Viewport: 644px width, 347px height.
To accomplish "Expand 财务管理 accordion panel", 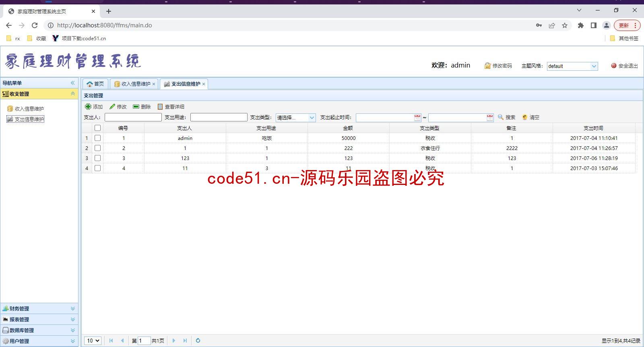I will 73,308.
